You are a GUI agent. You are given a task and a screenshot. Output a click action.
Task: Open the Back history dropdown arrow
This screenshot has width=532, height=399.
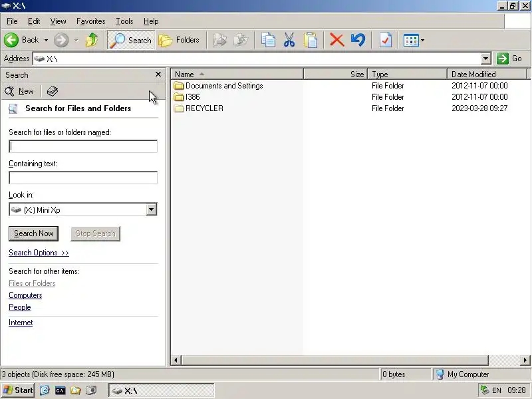[46, 40]
